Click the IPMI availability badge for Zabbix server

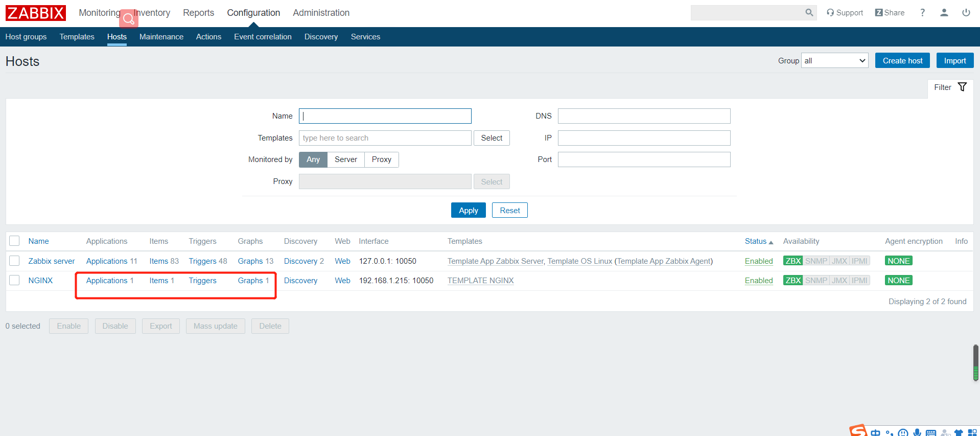[859, 261]
